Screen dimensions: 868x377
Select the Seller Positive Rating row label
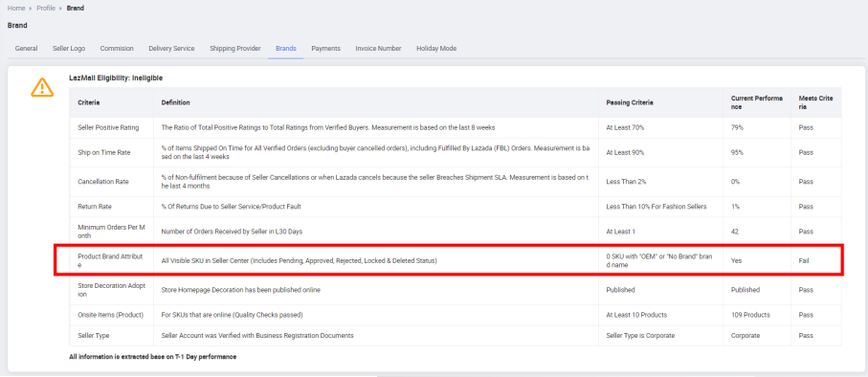(x=108, y=127)
